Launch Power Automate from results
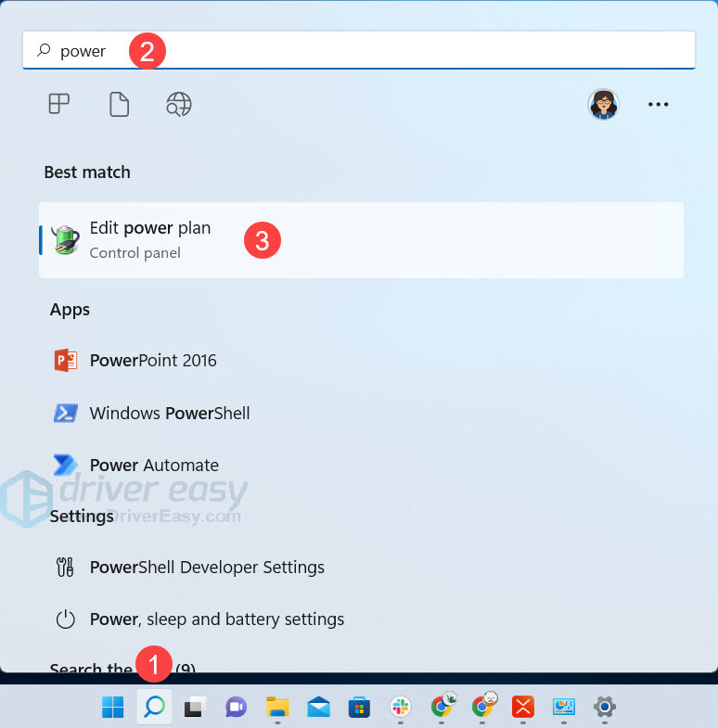 [154, 465]
